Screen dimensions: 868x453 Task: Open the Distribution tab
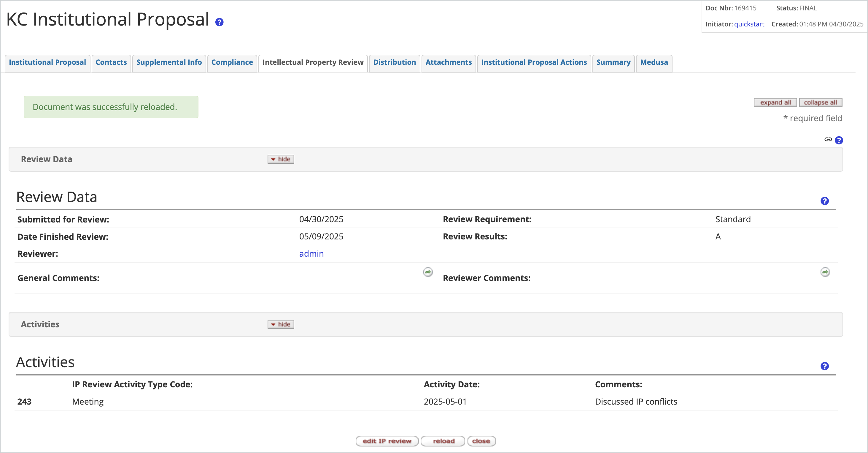click(394, 62)
